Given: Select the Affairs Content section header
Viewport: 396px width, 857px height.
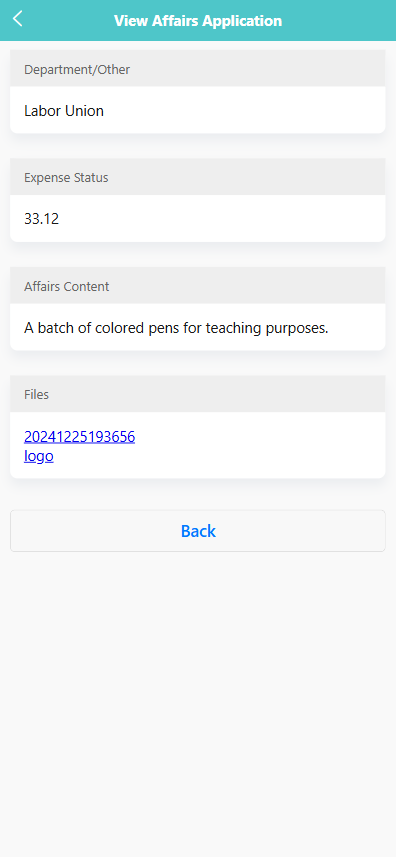Looking at the screenshot, I should 198,286.
